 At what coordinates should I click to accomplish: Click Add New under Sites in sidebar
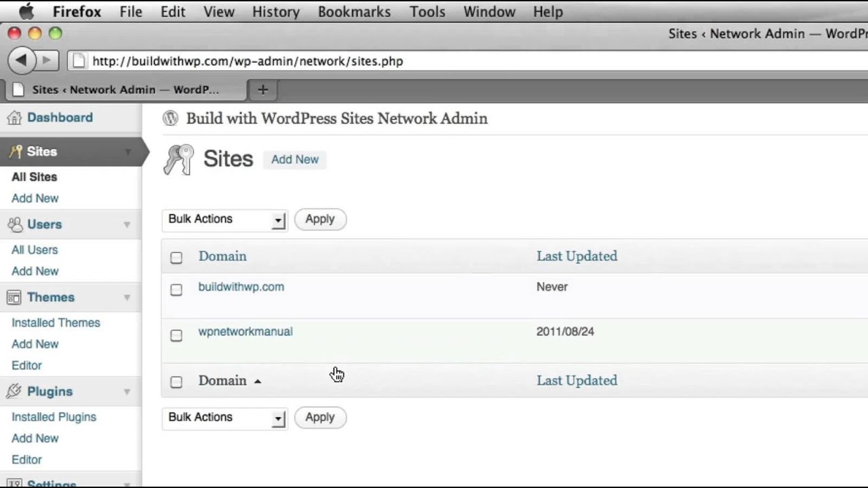pyautogui.click(x=35, y=199)
